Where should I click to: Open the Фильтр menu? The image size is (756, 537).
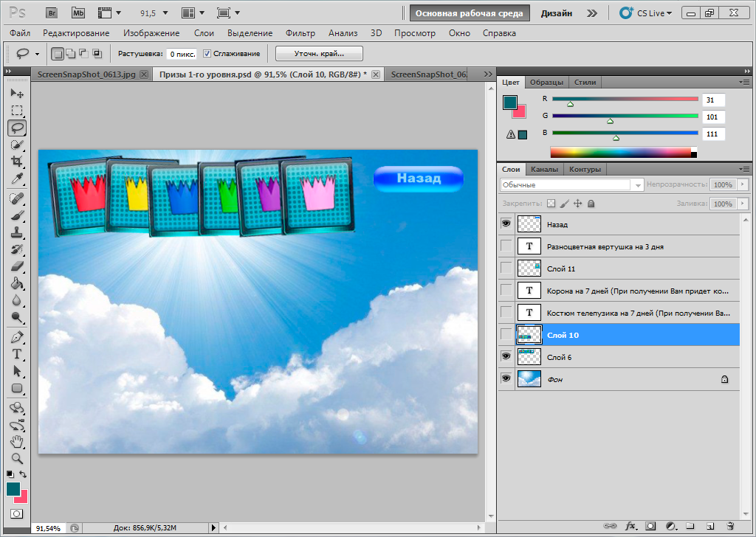point(300,33)
